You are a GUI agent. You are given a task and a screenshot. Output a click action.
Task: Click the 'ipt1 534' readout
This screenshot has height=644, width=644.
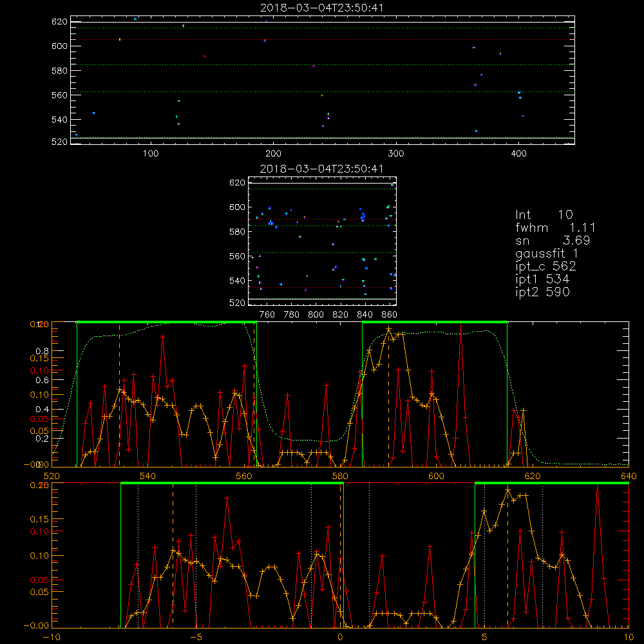(x=542, y=279)
